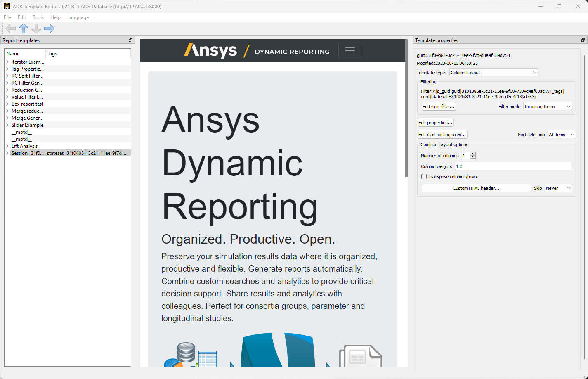Screen dimensions: 588x379
Task: Select the second __motd__ template
Action: [21, 139]
